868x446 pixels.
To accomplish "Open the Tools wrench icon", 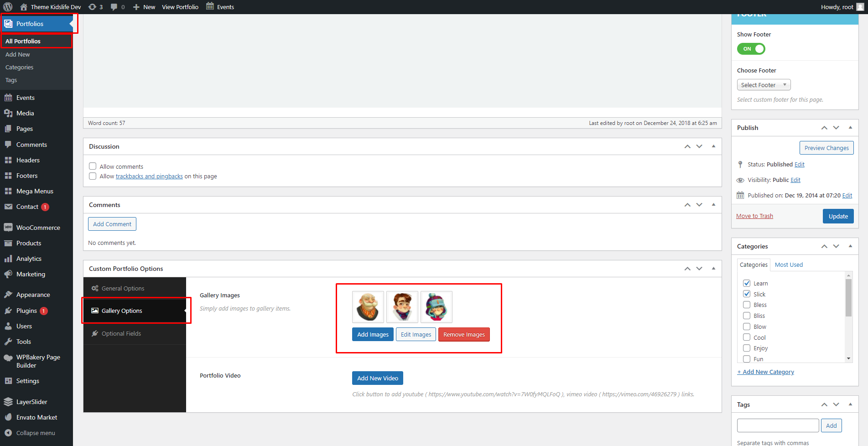I will 8,342.
